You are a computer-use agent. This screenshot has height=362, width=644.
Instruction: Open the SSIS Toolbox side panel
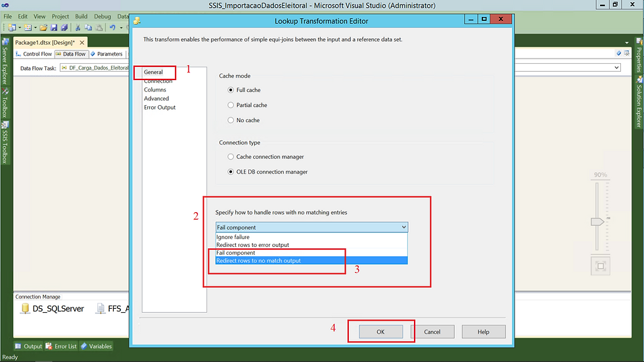point(5,143)
